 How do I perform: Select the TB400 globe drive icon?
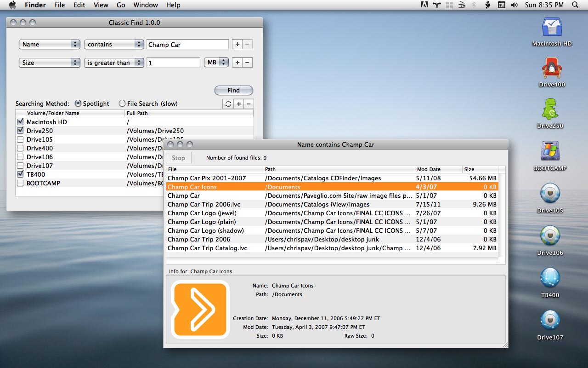tap(550, 278)
